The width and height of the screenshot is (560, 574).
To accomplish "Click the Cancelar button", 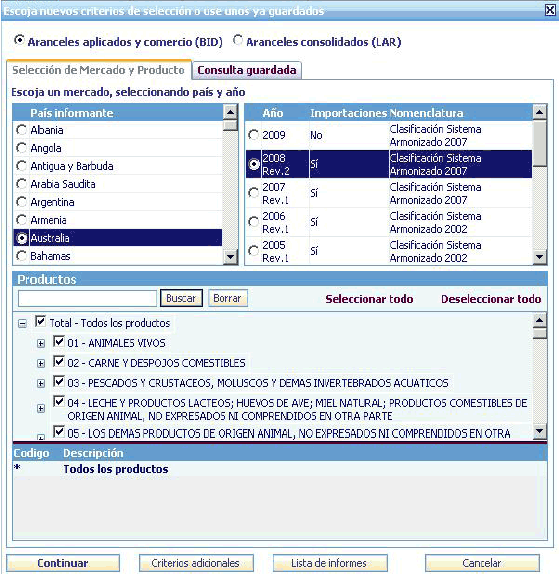I will [482, 563].
